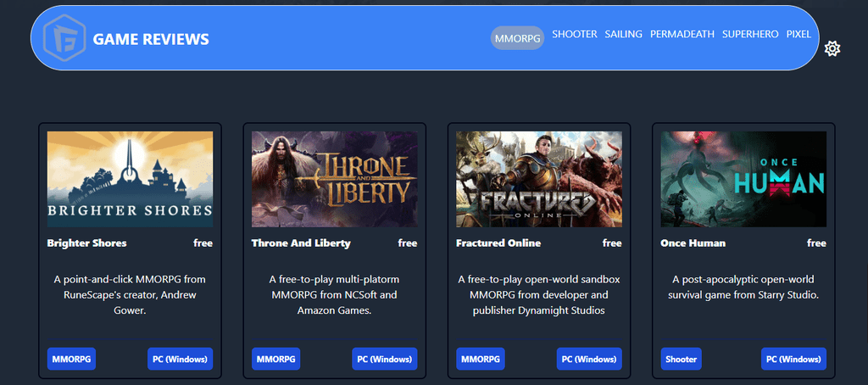The width and height of the screenshot is (868, 385).
Task: Click the Shooter tag on Once Human
Action: pyautogui.click(x=681, y=359)
